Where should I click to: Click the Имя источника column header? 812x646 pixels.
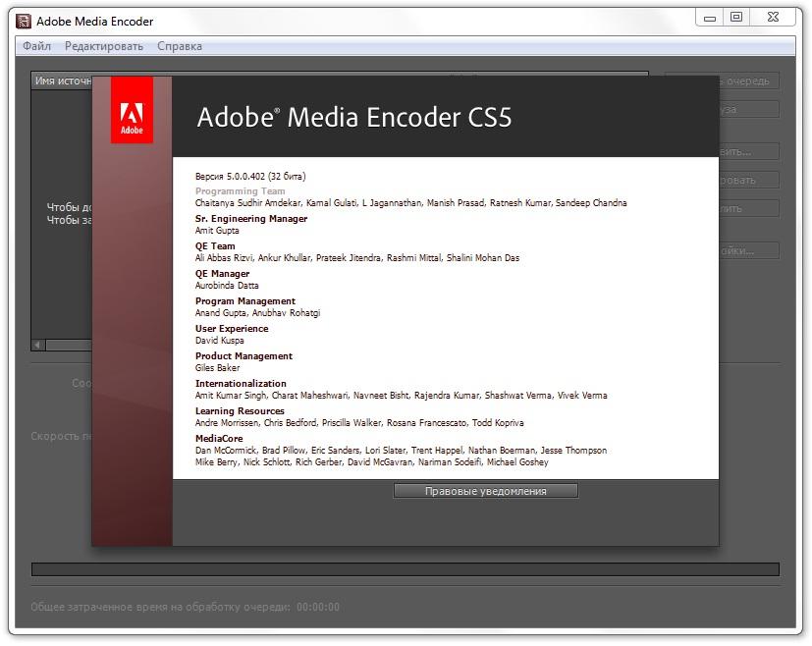62,81
